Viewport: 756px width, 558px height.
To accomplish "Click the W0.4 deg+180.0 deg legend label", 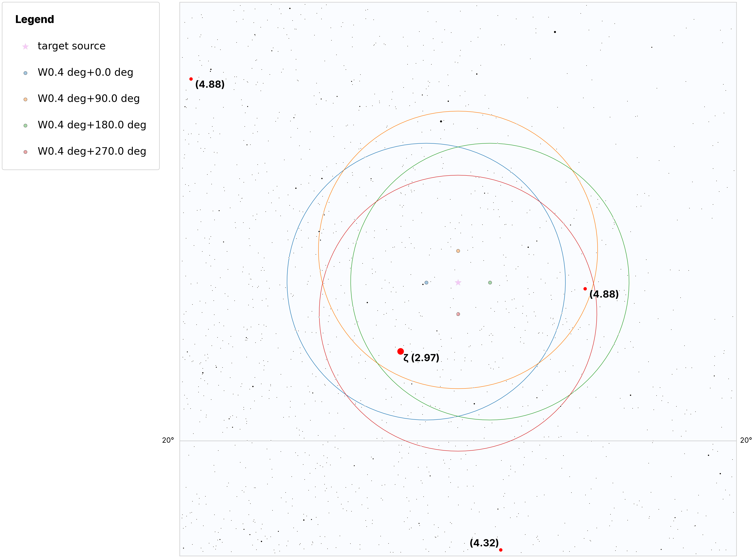I will [x=92, y=125].
